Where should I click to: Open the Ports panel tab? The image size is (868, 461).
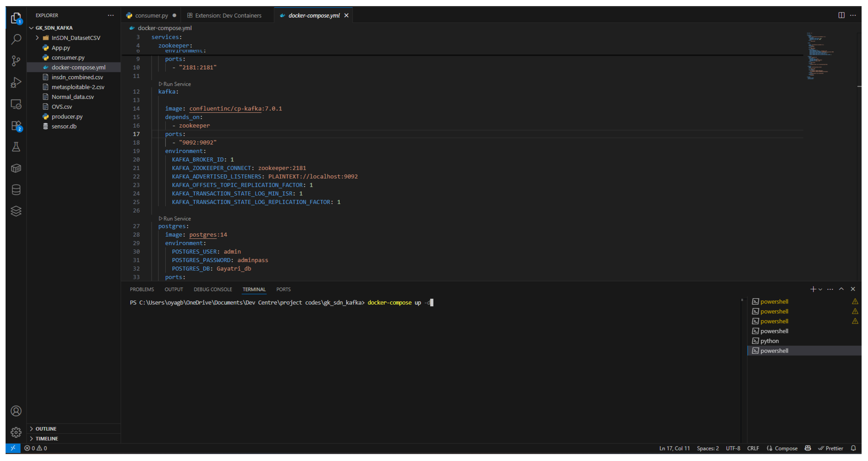coord(283,289)
